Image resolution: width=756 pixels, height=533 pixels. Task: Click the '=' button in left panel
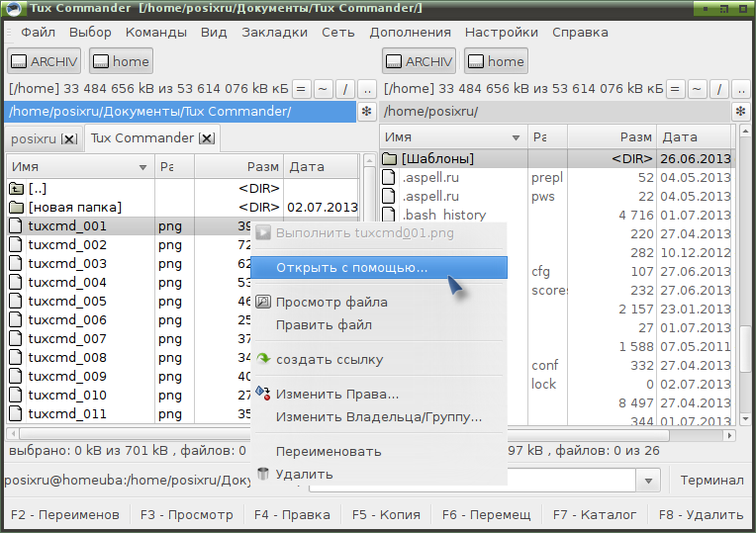301,89
